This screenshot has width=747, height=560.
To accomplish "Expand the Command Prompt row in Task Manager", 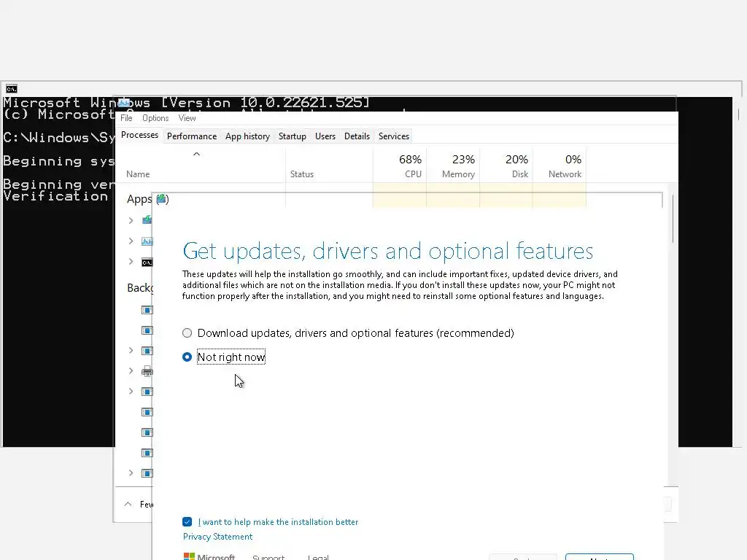I will (x=131, y=262).
